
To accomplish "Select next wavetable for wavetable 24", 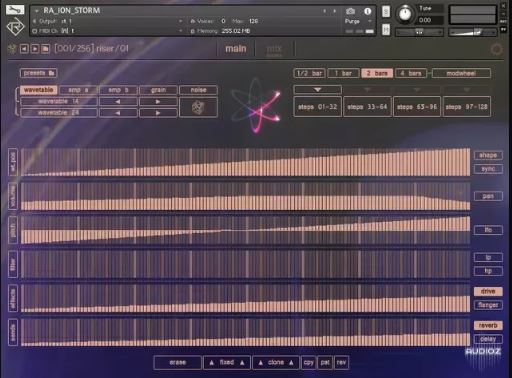I will (158, 113).
